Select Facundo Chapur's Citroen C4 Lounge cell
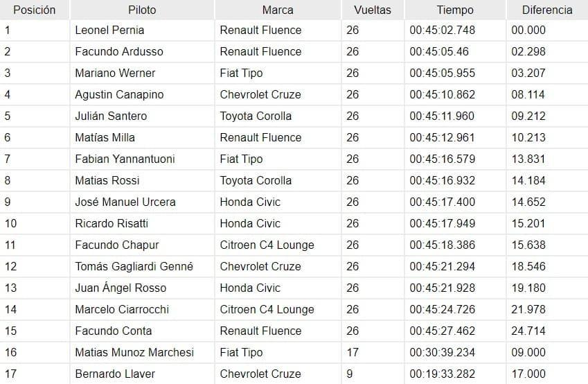This screenshot has height=384, width=588. point(278,245)
